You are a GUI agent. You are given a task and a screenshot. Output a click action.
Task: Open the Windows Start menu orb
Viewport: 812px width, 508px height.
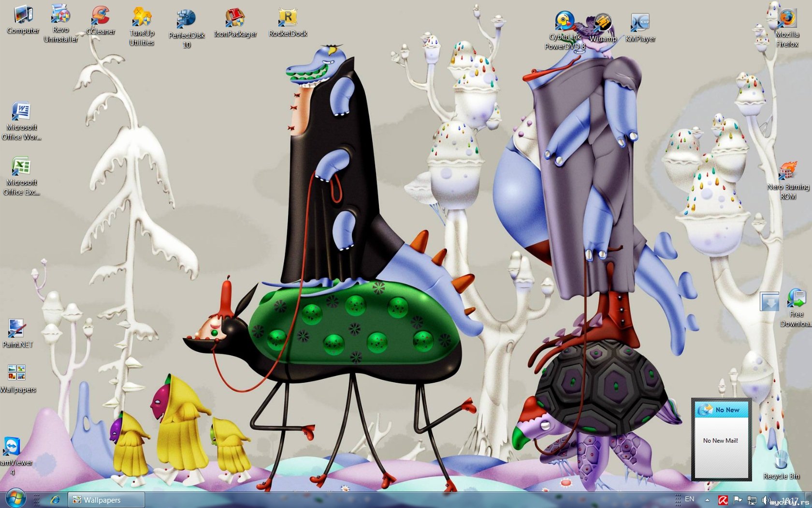(15, 499)
